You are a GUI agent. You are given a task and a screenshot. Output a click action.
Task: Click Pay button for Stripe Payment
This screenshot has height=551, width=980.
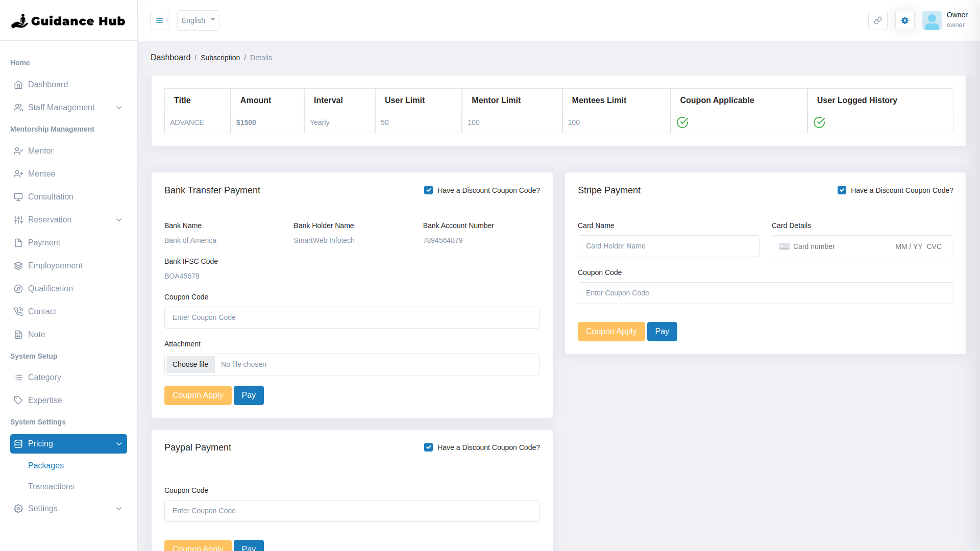661,331
